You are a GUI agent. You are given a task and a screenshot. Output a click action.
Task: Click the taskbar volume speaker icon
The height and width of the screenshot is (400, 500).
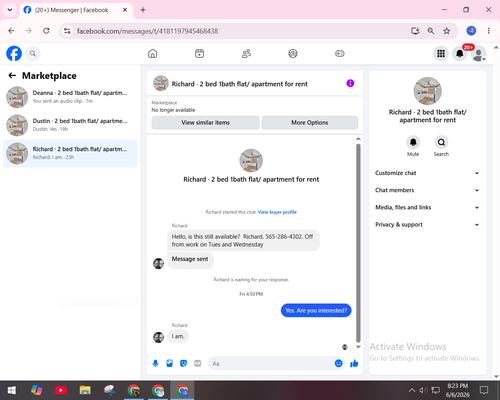(423, 390)
